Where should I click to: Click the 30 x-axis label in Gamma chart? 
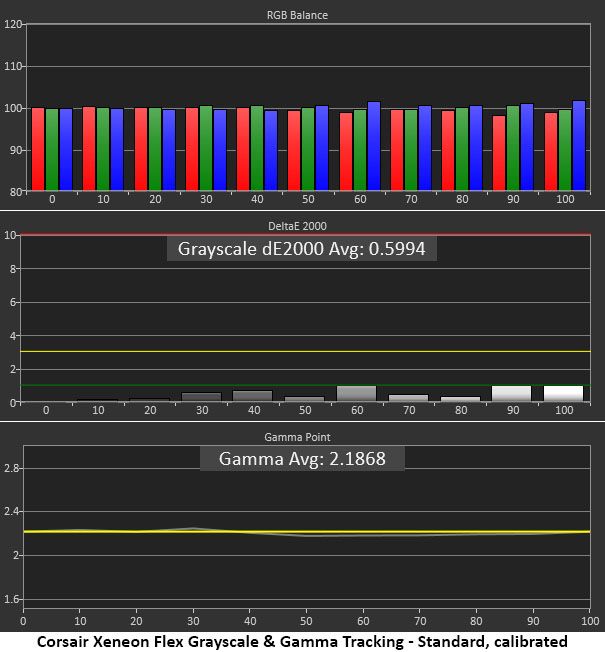[193, 621]
